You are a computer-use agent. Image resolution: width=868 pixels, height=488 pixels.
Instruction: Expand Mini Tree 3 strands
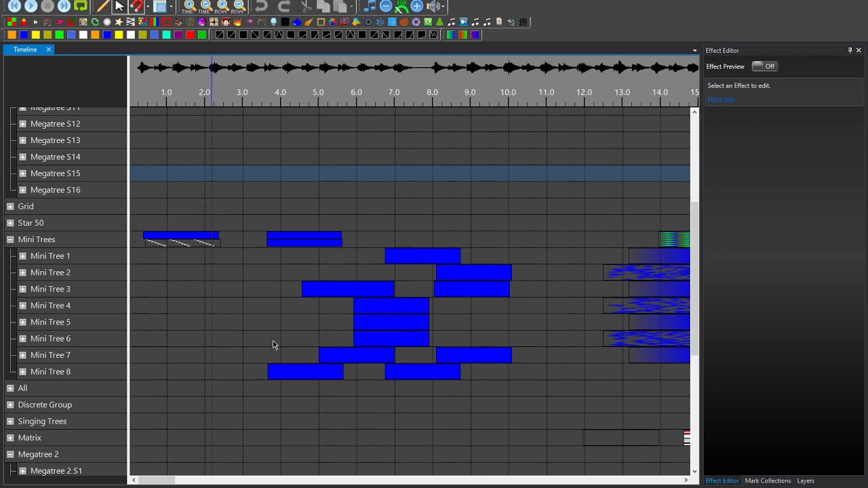22,289
